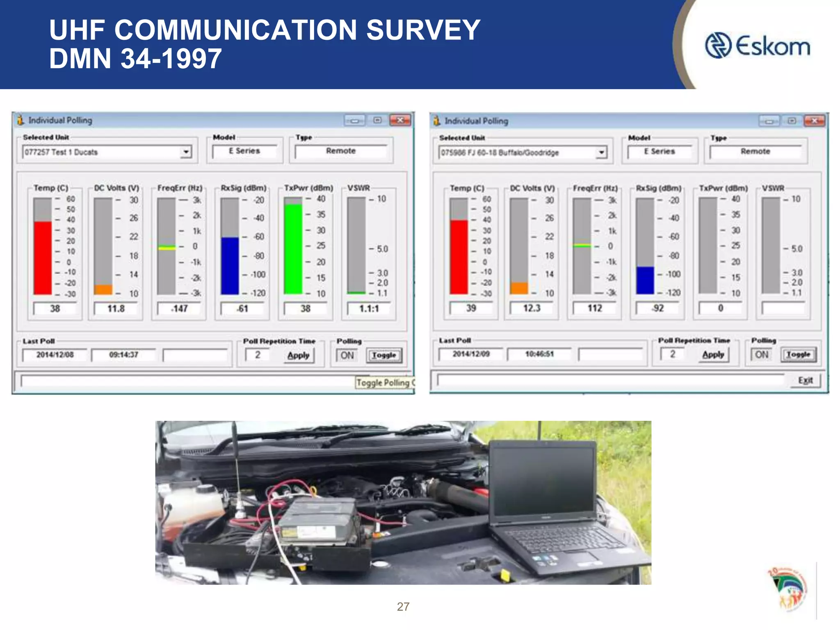Open Selected Unit dropdown in left polling window
Image resolution: width=840 pixels, height=630 pixels.
186,152
